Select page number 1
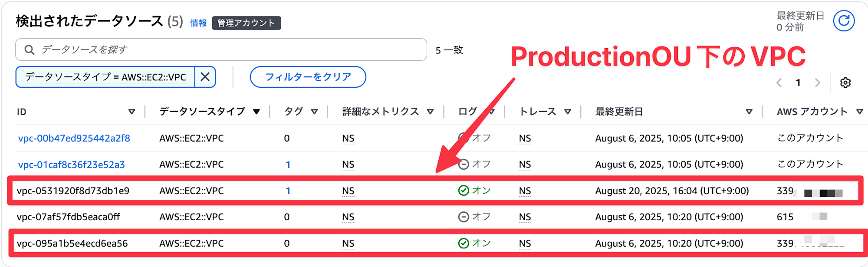This screenshot has height=267, width=868. tap(798, 82)
